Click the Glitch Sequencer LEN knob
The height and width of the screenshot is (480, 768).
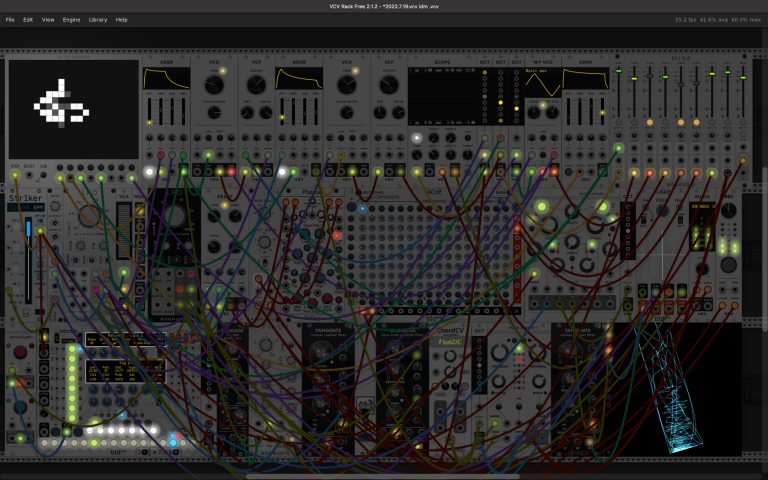(x=44, y=175)
